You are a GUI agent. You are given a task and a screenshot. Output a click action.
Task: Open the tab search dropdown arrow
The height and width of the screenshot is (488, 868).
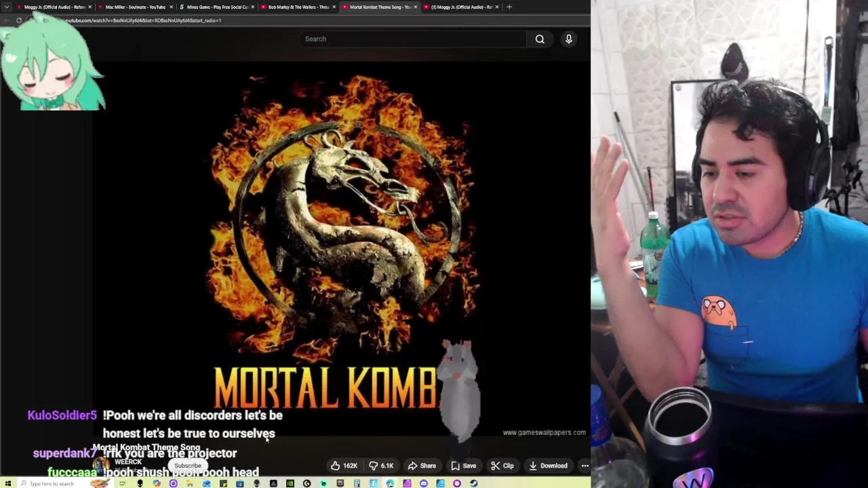click(7, 7)
